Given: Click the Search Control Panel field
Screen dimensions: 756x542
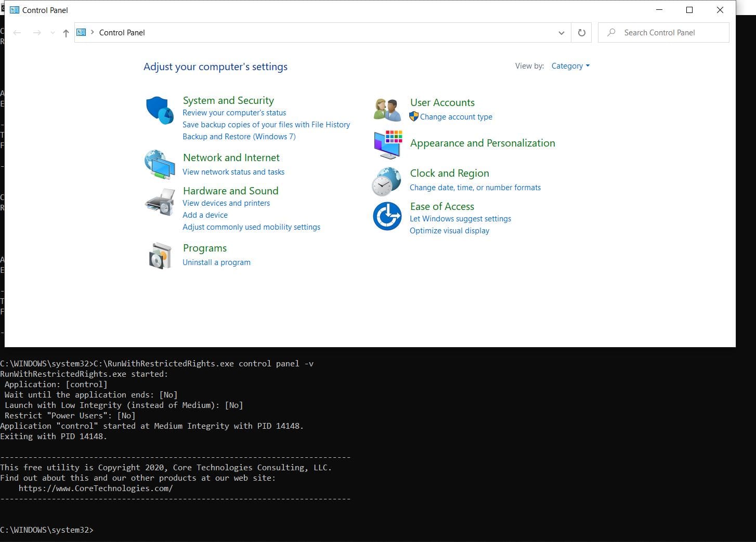Looking at the screenshot, I should pyautogui.click(x=663, y=32).
